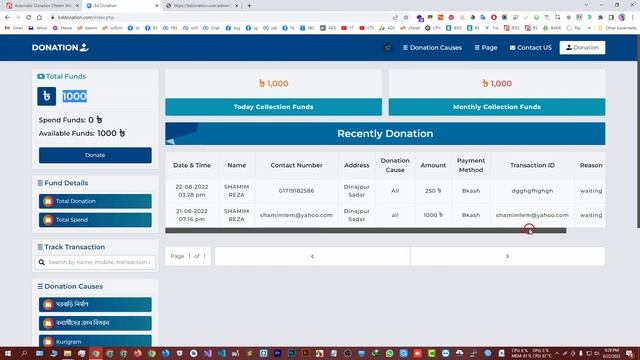Click the orange icon beside Total Spend
This screenshot has height=360, width=640.
tap(48, 220)
